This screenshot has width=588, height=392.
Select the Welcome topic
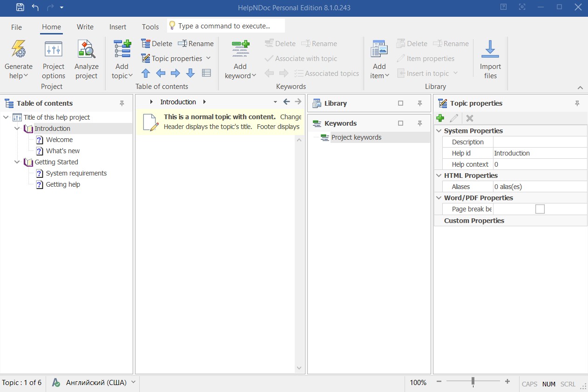coord(59,140)
